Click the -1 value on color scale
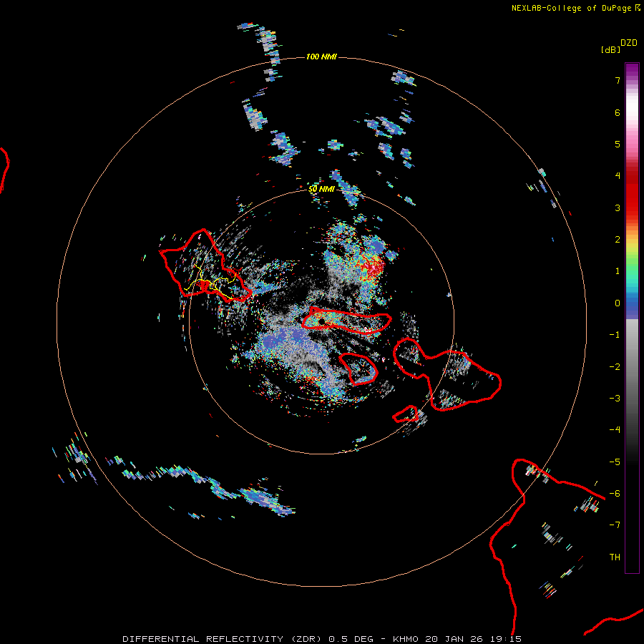 point(615,335)
